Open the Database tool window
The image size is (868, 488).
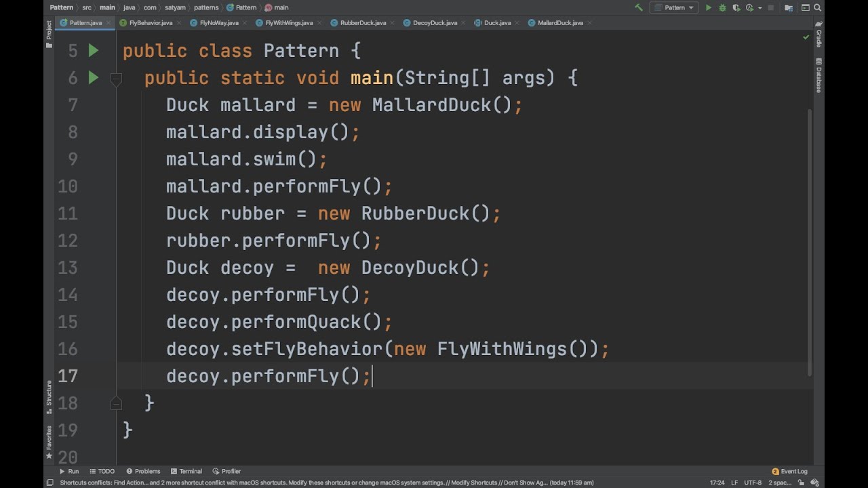[818, 75]
